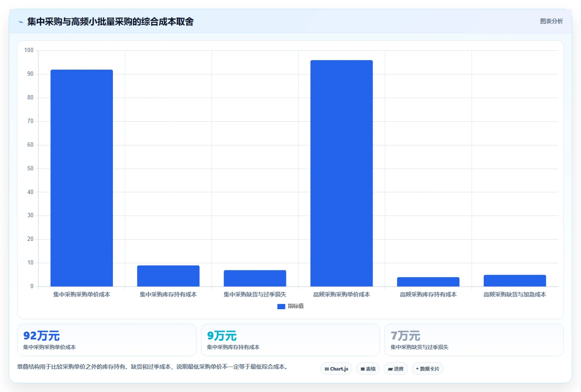Click the footnote beginning 堆叠结构用于比较
Image resolution: width=581 pixels, height=392 pixels.
[153, 367]
